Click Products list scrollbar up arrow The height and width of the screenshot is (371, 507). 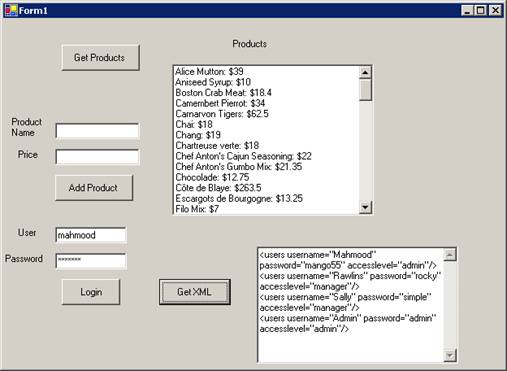coord(365,72)
